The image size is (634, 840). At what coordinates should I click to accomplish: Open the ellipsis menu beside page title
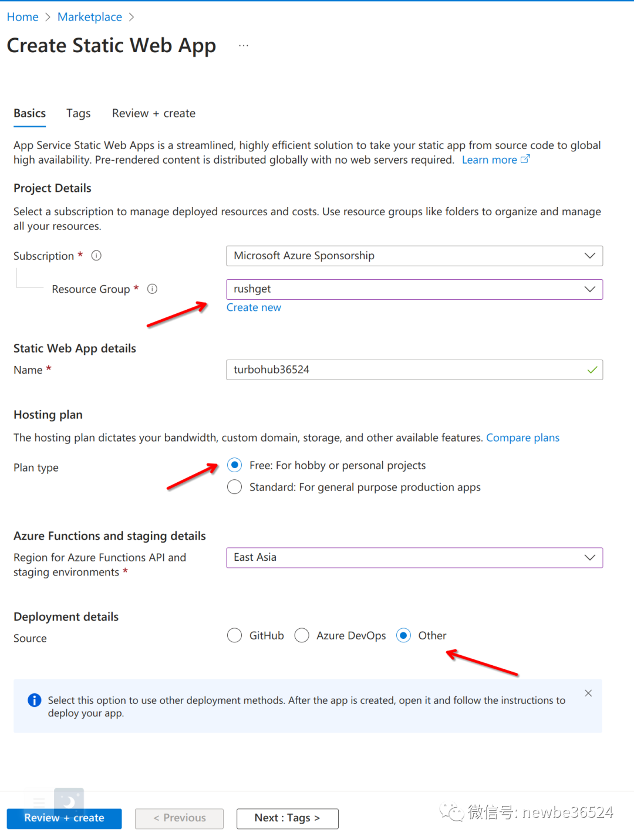point(244,46)
